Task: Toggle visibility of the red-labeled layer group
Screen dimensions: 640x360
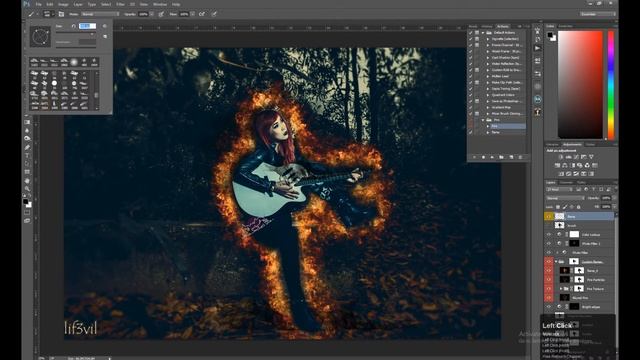Action: [549, 261]
